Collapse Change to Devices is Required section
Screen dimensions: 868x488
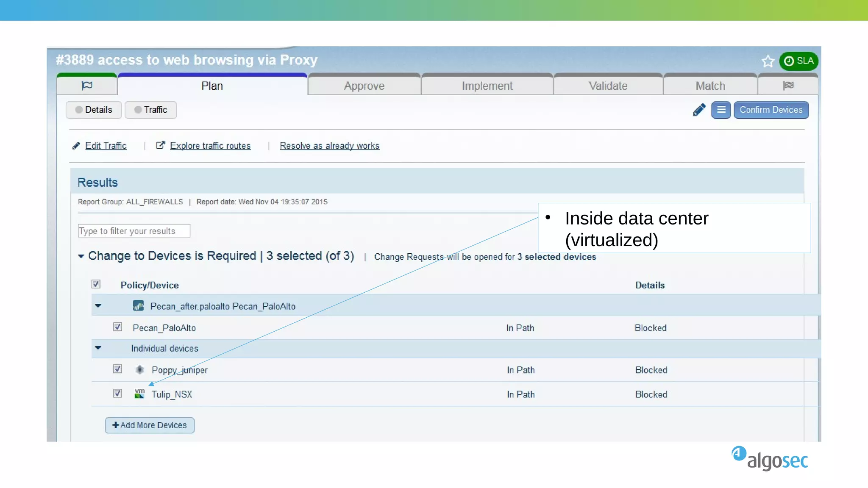click(81, 256)
